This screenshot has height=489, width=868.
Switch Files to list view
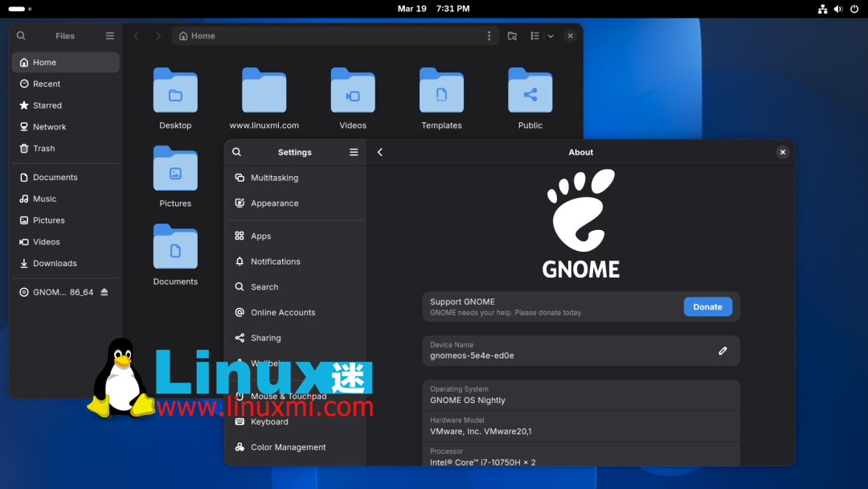534,35
